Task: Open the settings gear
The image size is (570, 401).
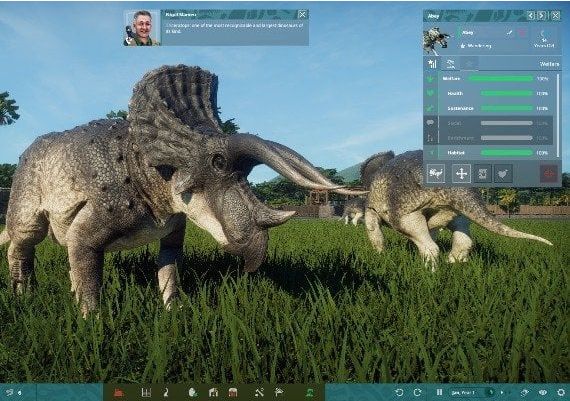Action: coord(561,393)
